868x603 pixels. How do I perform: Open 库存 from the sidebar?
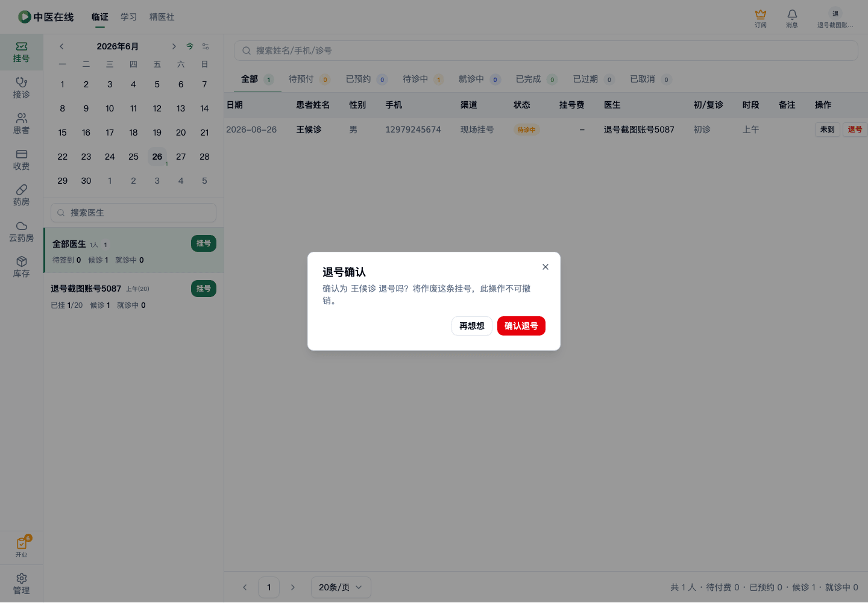(x=21, y=267)
